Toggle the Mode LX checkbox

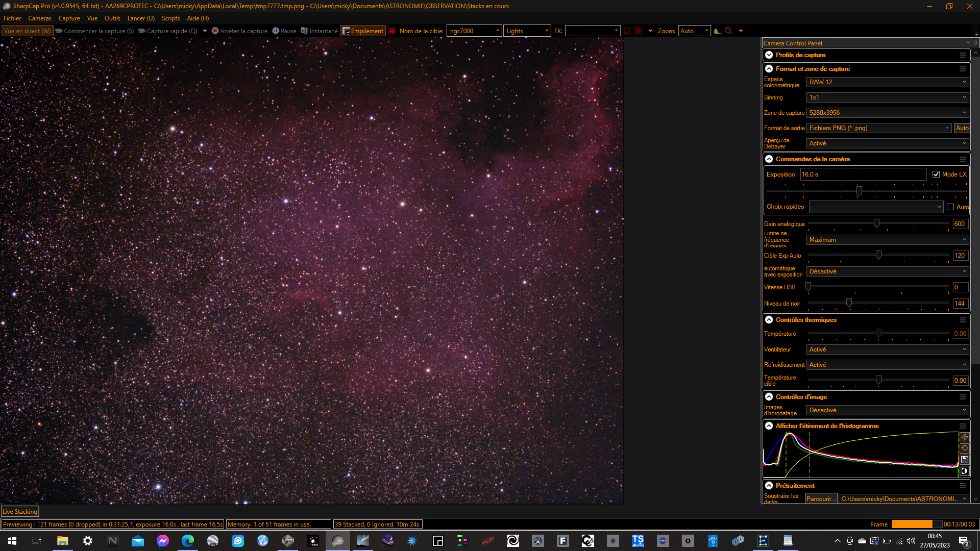936,174
